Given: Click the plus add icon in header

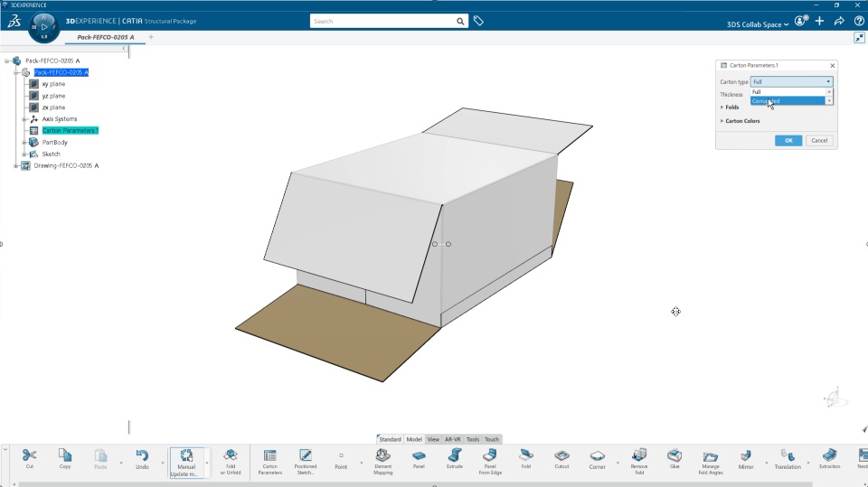Looking at the screenshot, I should coord(819,21).
